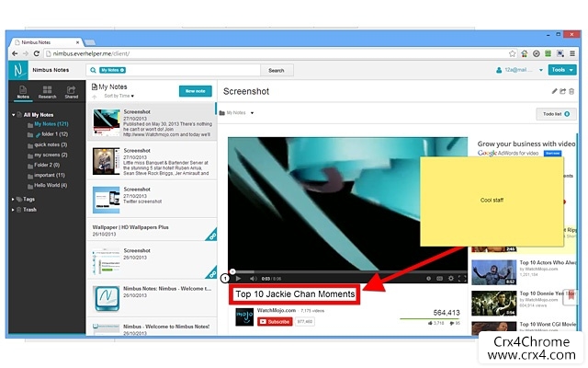Create a note with New note button
The width and height of the screenshot is (588, 368).
196,91
